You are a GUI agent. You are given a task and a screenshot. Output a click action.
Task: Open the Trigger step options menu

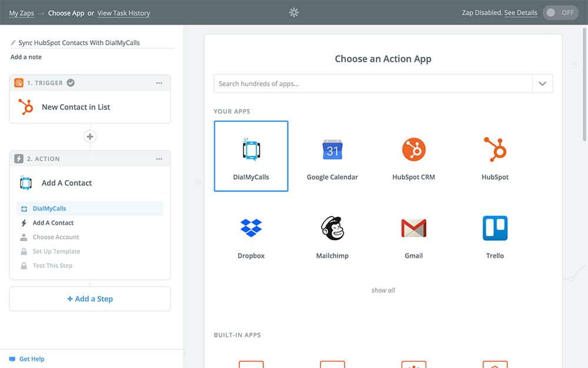coord(159,83)
